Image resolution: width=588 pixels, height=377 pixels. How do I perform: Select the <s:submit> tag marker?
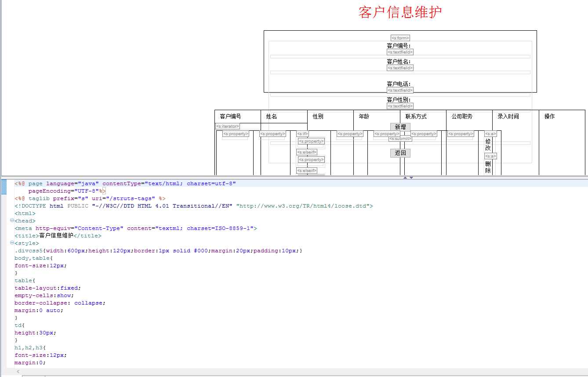pos(400,139)
